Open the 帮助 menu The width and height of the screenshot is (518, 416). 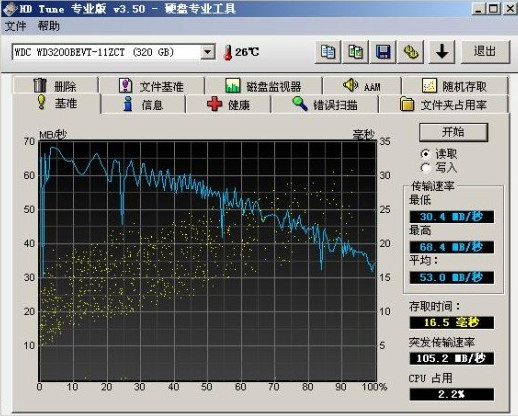pos(49,26)
